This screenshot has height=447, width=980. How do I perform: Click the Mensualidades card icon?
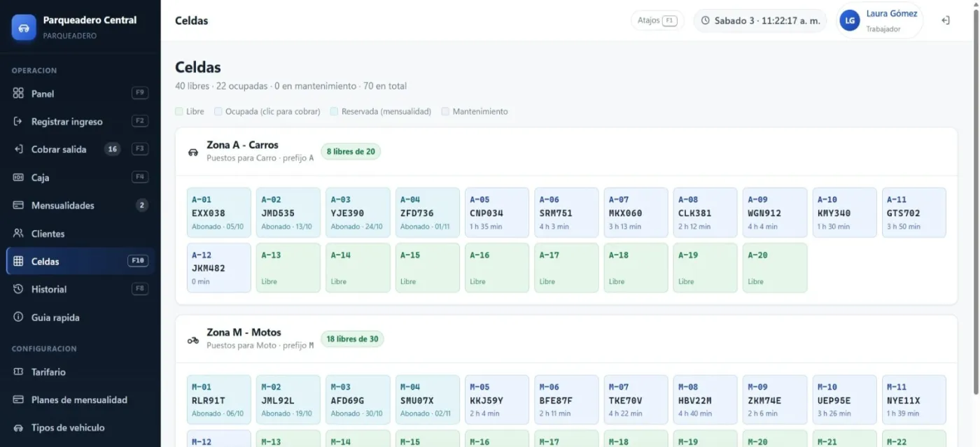[x=18, y=206]
